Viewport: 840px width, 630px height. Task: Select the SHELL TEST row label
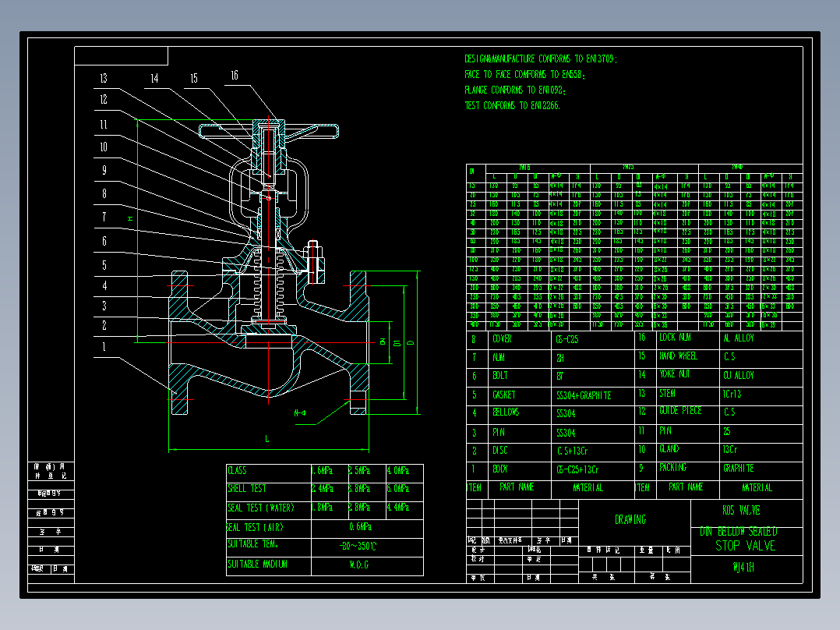coord(247,489)
